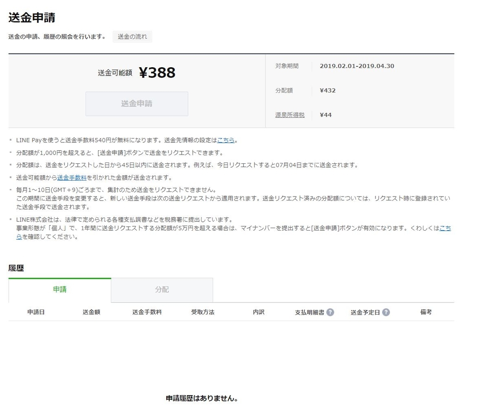The width and height of the screenshot is (504, 420).
Task: Click the 送金の流れ button
Action: 132,37
